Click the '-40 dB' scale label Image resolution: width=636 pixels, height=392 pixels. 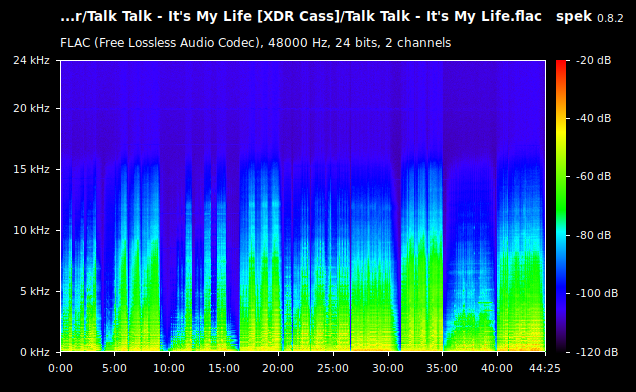(593, 118)
